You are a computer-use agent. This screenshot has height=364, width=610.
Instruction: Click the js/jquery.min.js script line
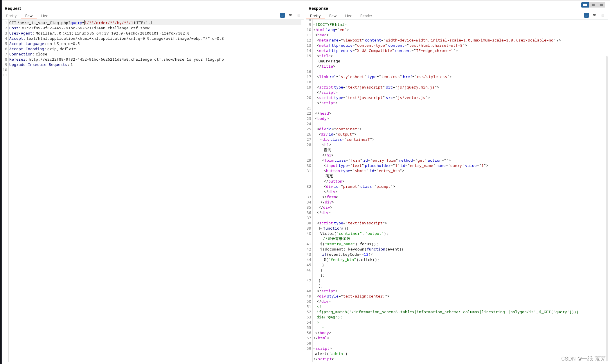pyautogui.click(x=378, y=87)
